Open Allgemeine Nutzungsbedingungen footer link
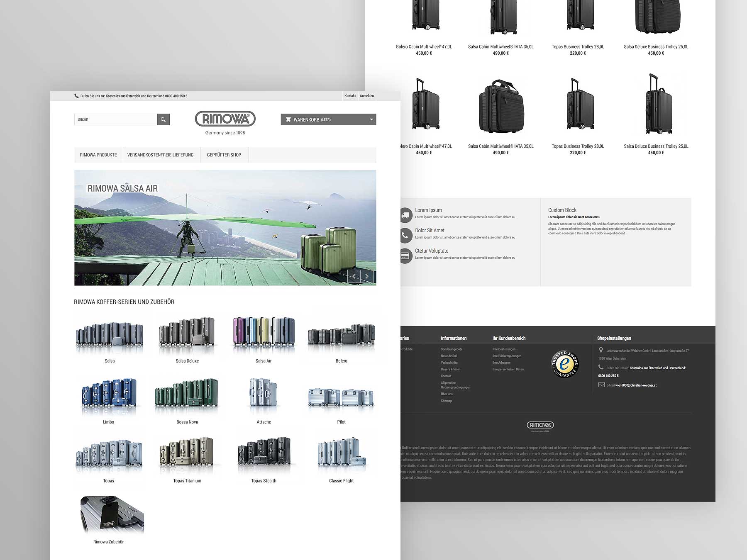 (x=456, y=385)
